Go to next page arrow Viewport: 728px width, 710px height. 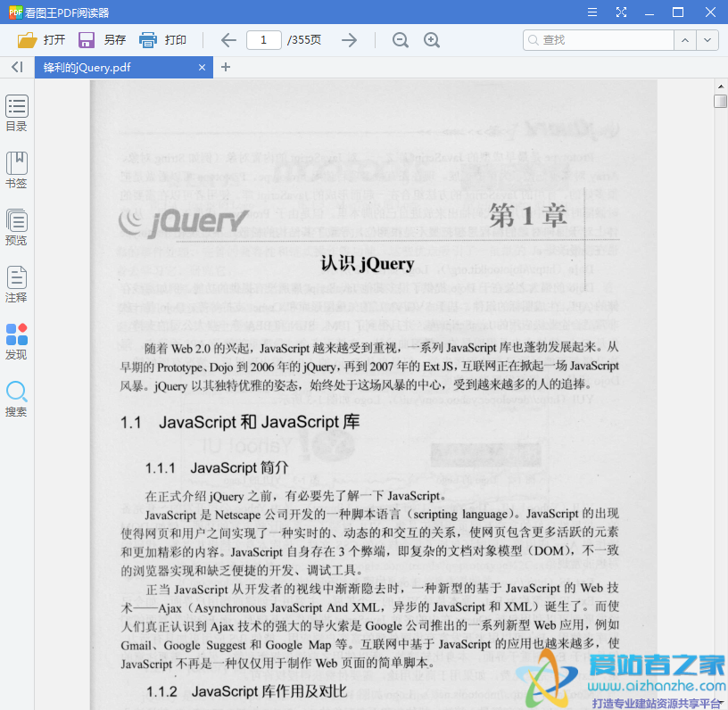(349, 40)
